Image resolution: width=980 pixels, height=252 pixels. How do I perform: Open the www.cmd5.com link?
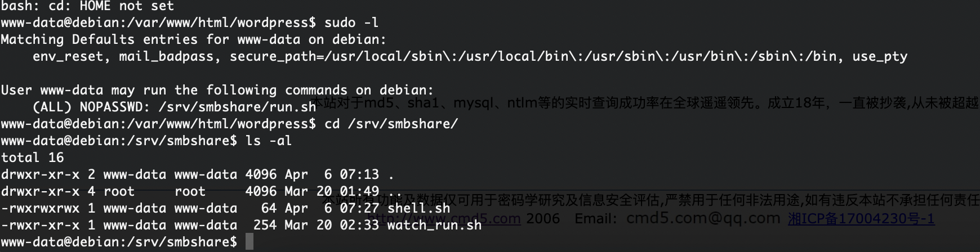pos(444,218)
